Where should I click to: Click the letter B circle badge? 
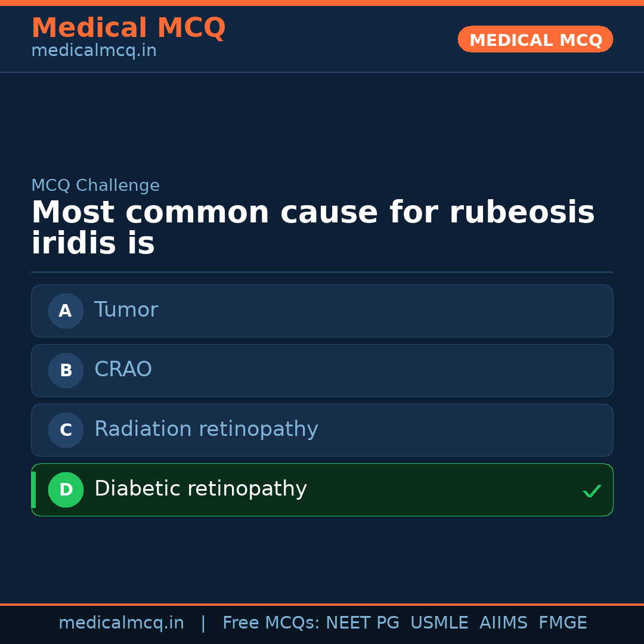(x=66, y=370)
